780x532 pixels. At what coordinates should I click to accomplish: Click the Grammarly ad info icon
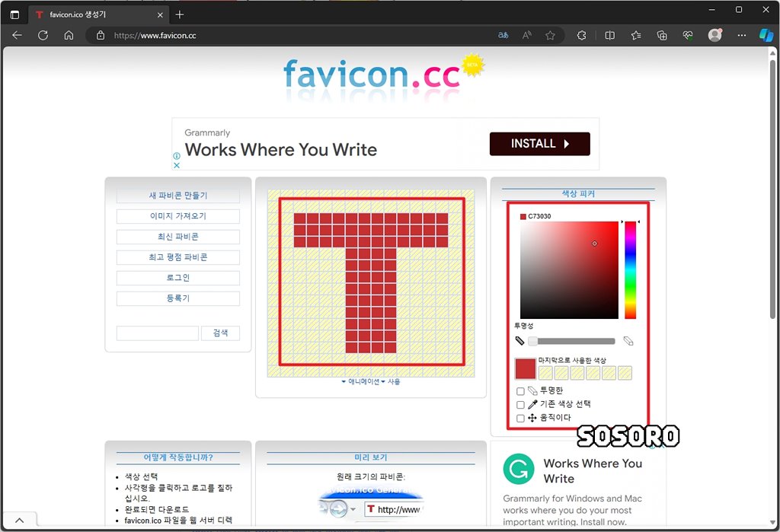coord(177,155)
